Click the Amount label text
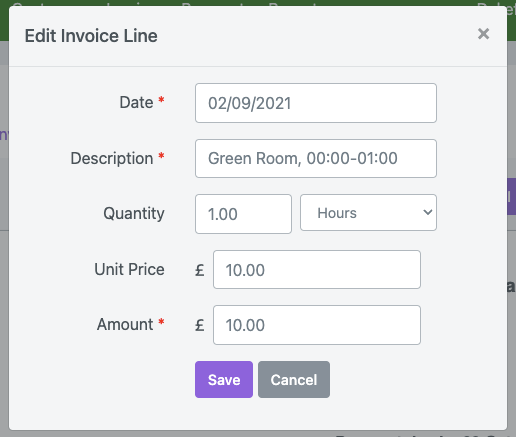Image resolution: width=516 pixels, height=437 pixels. coord(125,324)
